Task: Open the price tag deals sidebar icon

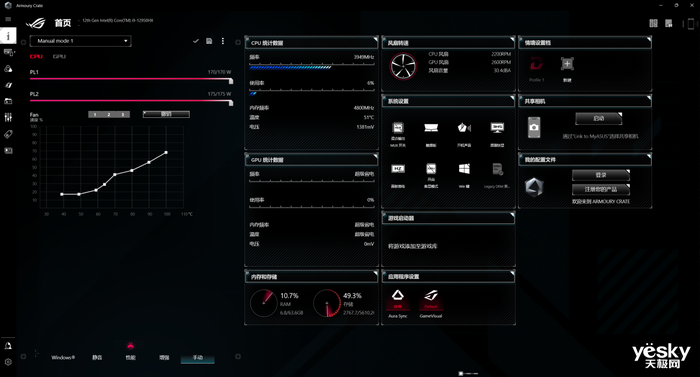Action: point(8,134)
